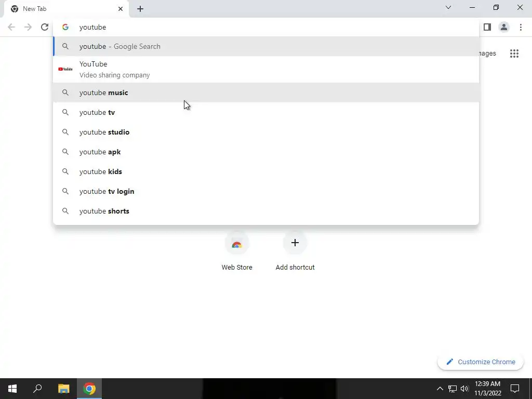Click the Google G icon in omnibox
This screenshot has width=532, height=399.
(65, 27)
